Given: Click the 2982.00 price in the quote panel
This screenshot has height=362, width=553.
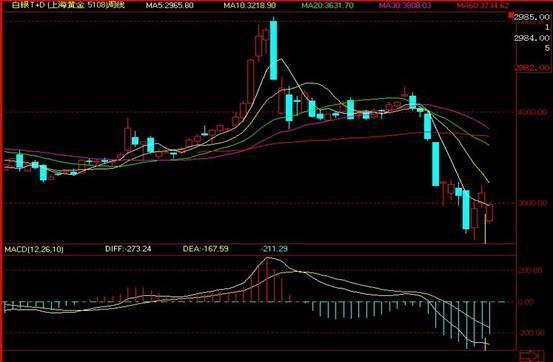Looking at the screenshot, I should pos(532,67).
